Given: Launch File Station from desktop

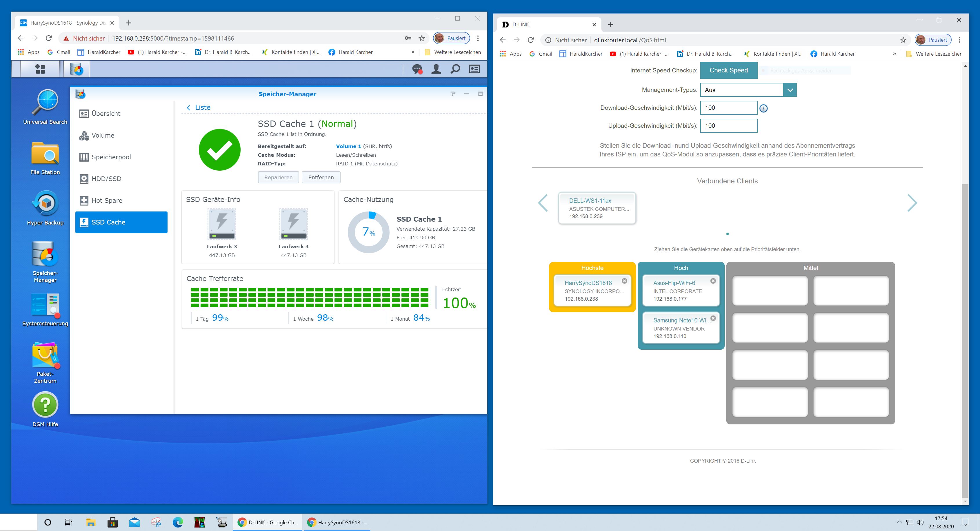Looking at the screenshot, I should click(45, 154).
